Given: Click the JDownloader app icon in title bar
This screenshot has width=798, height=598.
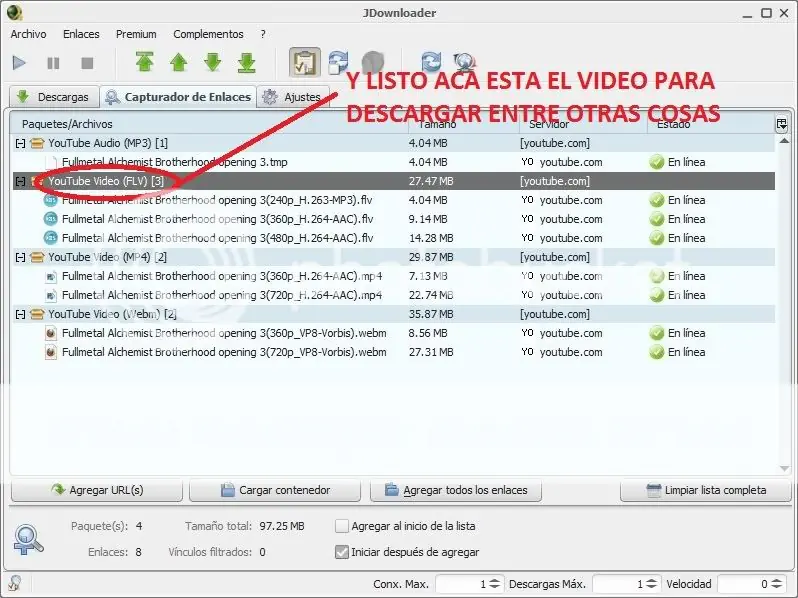Looking at the screenshot, I should (x=14, y=12).
